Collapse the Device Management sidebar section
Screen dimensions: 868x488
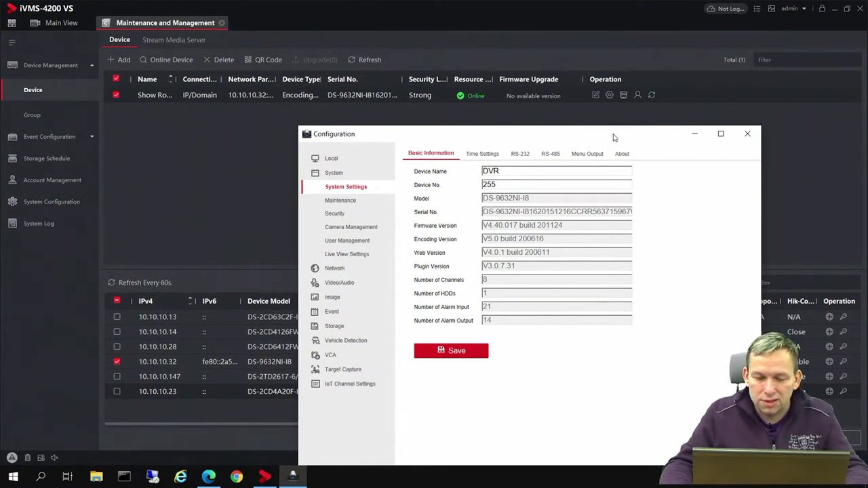(92, 65)
